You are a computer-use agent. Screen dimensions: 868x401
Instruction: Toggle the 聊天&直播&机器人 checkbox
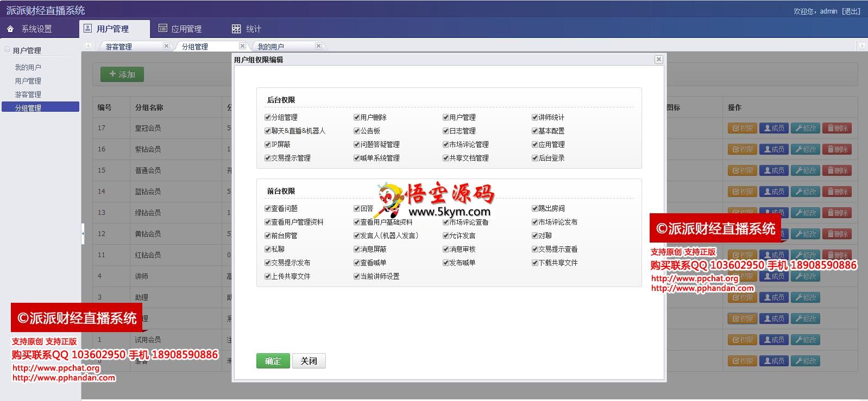pos(267,131)
